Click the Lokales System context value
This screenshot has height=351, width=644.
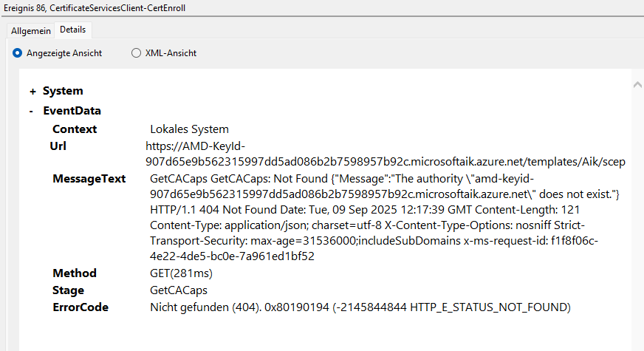point(189,129)
